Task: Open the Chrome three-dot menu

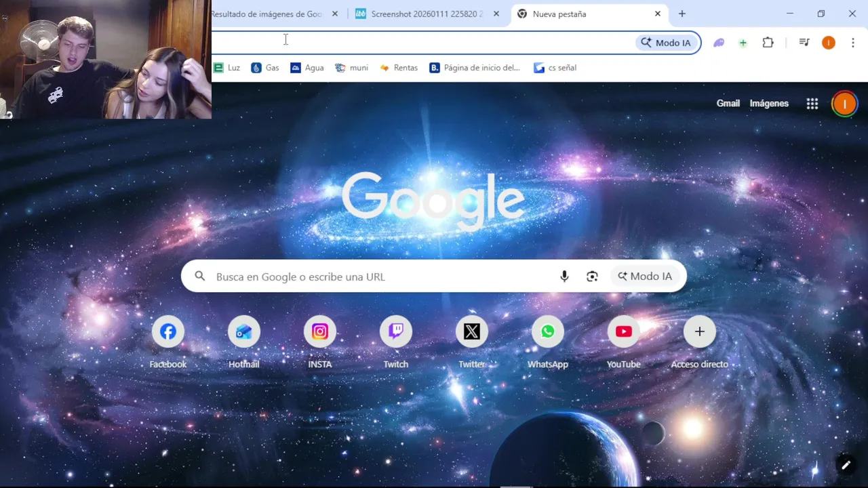Action: click(852, 43)
